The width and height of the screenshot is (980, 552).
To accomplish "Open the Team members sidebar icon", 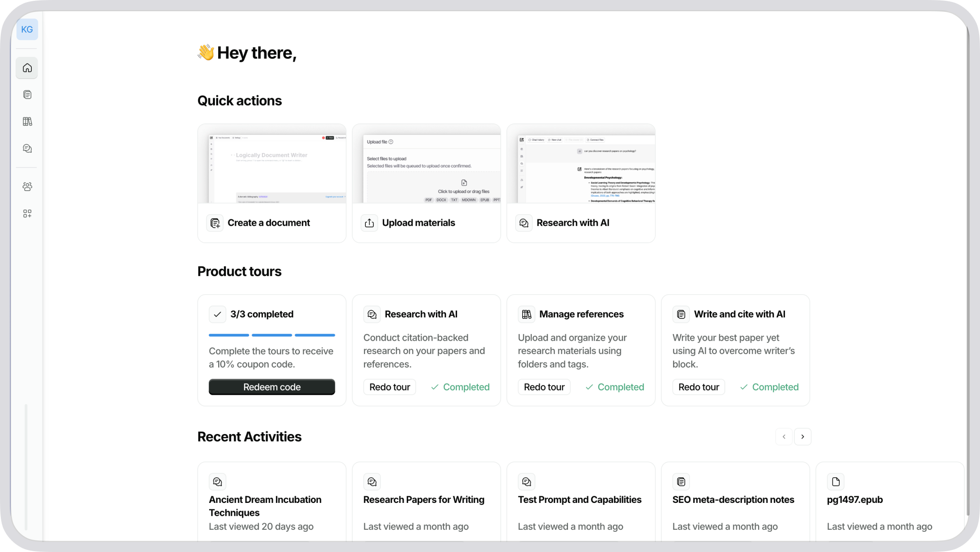I will [x=27, y=186].
